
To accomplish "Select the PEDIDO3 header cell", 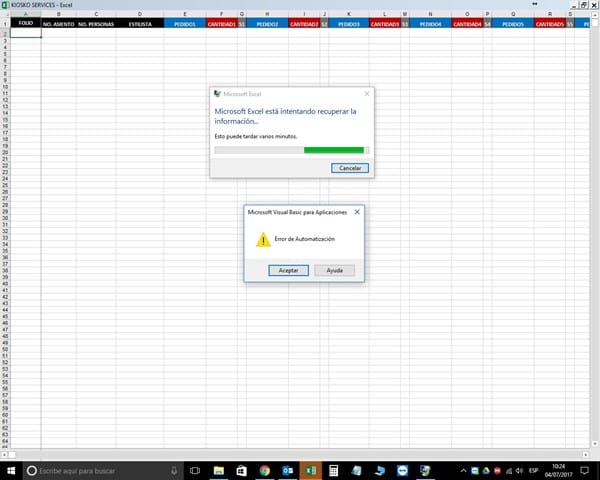I will point(349,23).
